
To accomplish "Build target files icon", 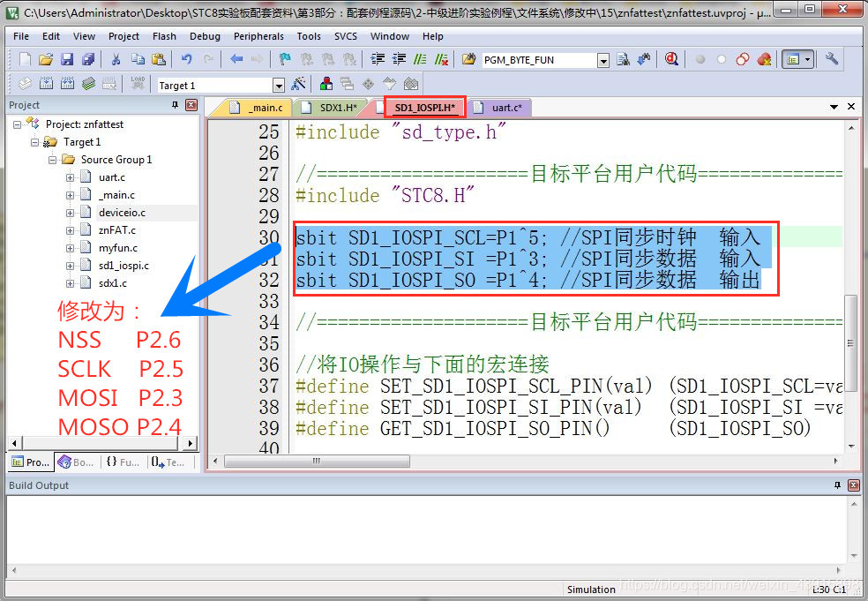I will coord(46,84).
